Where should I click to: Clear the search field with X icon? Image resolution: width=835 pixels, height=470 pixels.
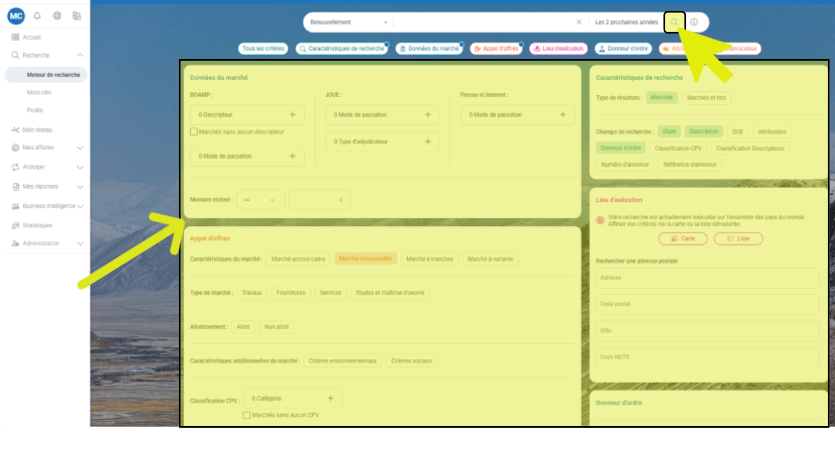(578, 22)
